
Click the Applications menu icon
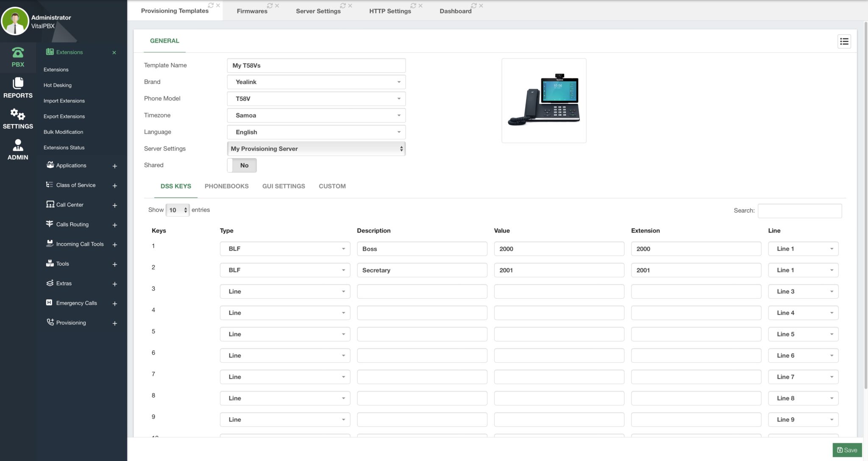(x=50, y=165)
